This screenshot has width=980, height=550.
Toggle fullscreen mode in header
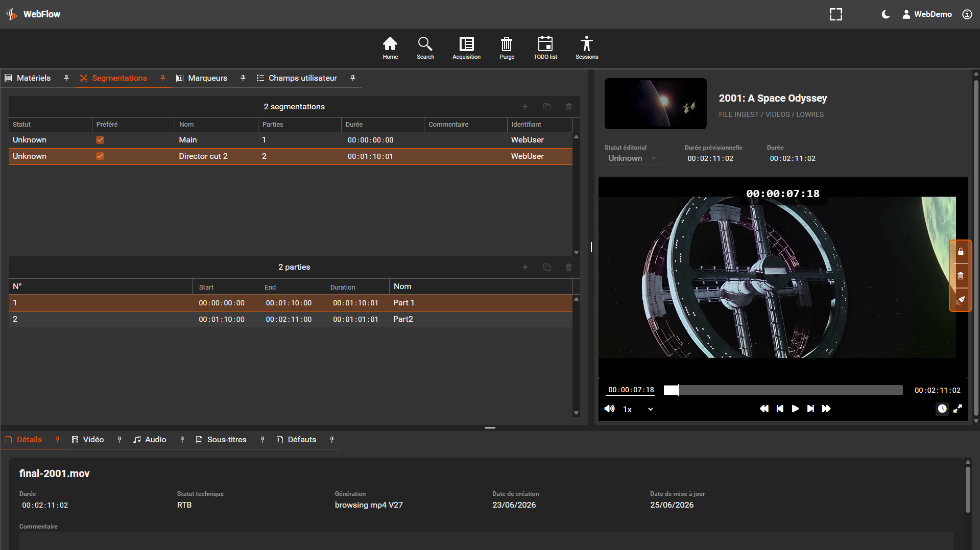click(x=836, y=14)
